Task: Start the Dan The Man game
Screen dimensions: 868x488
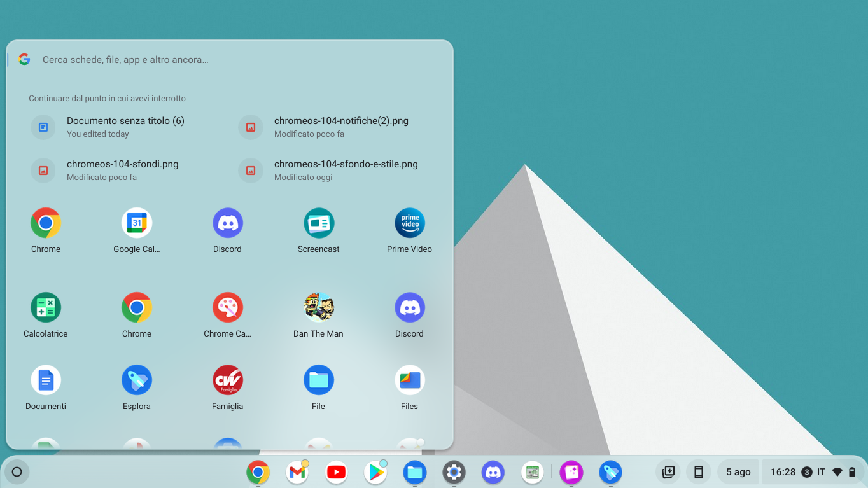Action: [318, 309]
